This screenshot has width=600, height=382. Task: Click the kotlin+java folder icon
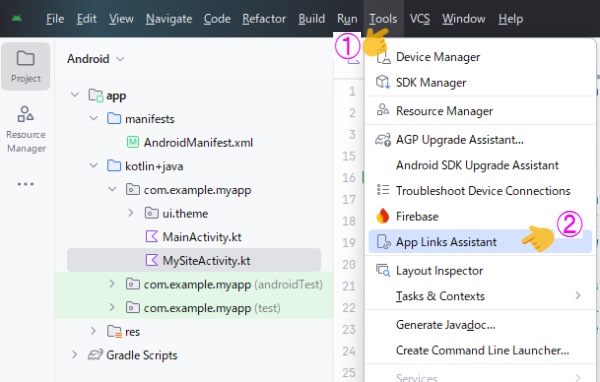coord(114,166)
